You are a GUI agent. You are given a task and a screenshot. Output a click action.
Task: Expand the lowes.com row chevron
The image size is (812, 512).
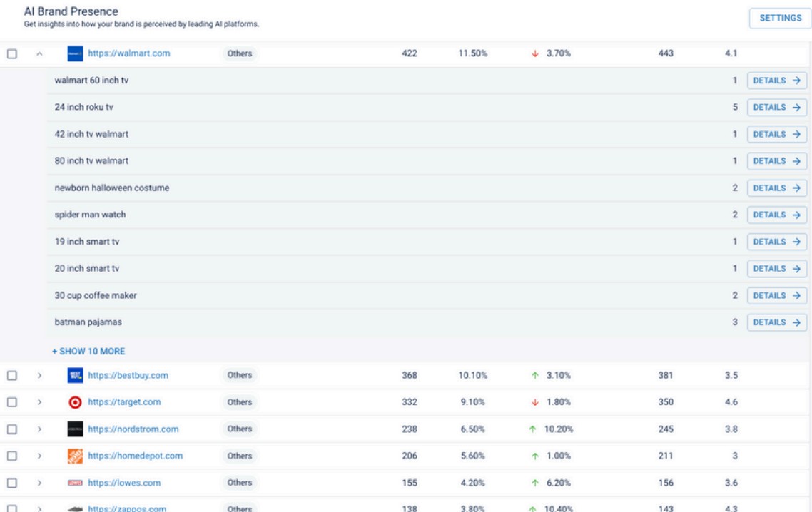pyautogui.click(x=39, y=483)
